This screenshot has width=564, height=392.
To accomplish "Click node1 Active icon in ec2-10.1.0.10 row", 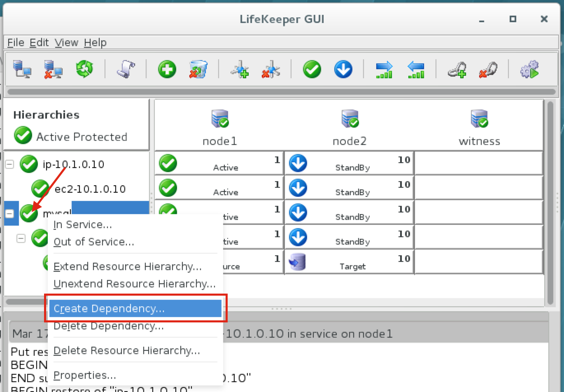I will (x=168, y=188).
